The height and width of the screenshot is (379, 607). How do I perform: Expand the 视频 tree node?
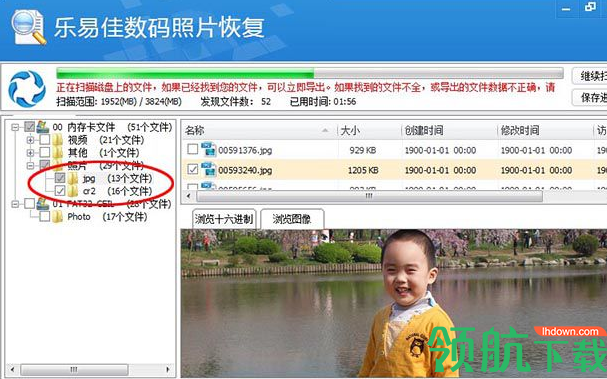pyautogui.click(x=30, y=140)
